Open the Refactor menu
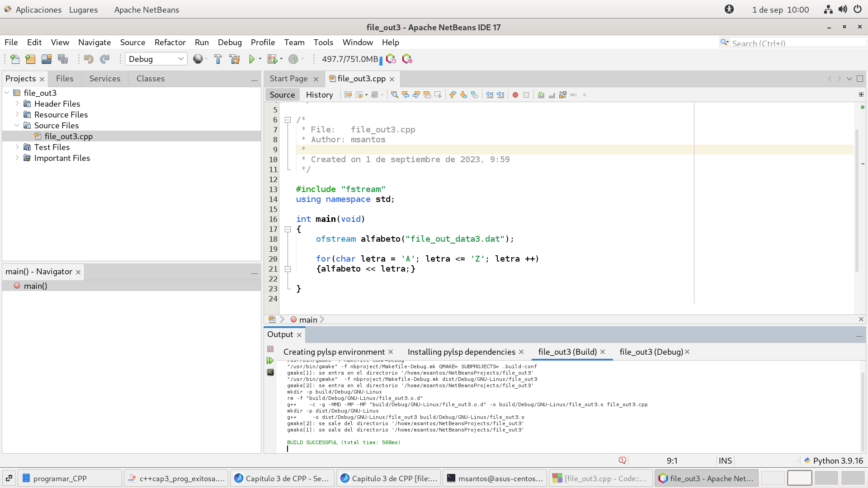868x488 pixels. point(170,42)
